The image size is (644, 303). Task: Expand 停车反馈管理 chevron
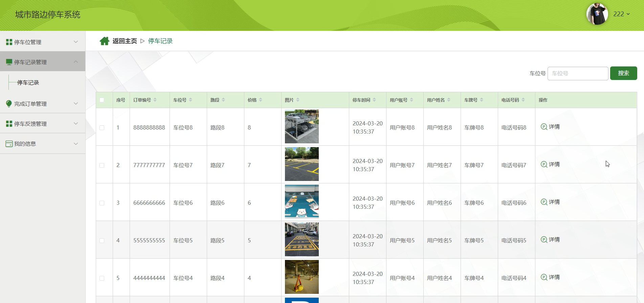(76, 123)
